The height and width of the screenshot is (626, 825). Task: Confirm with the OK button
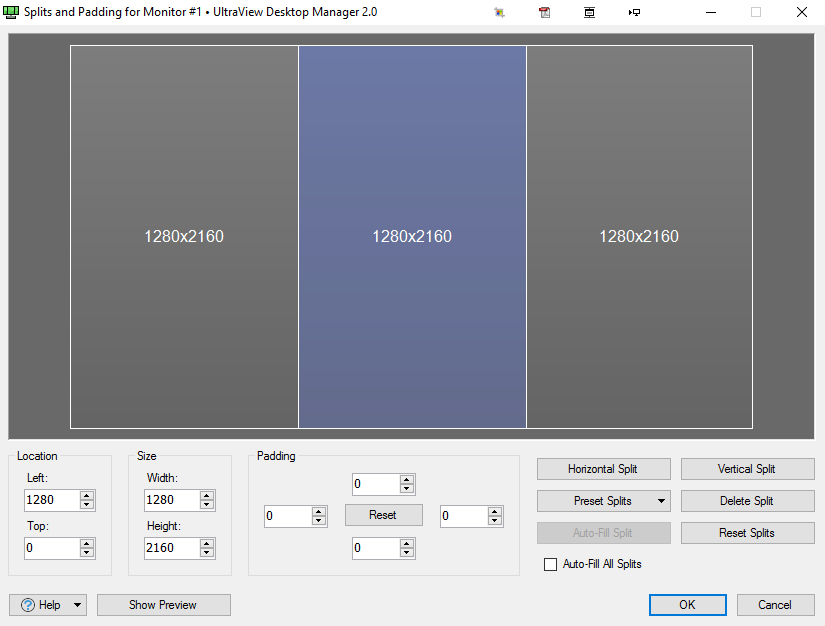click(x=688, y=605)
